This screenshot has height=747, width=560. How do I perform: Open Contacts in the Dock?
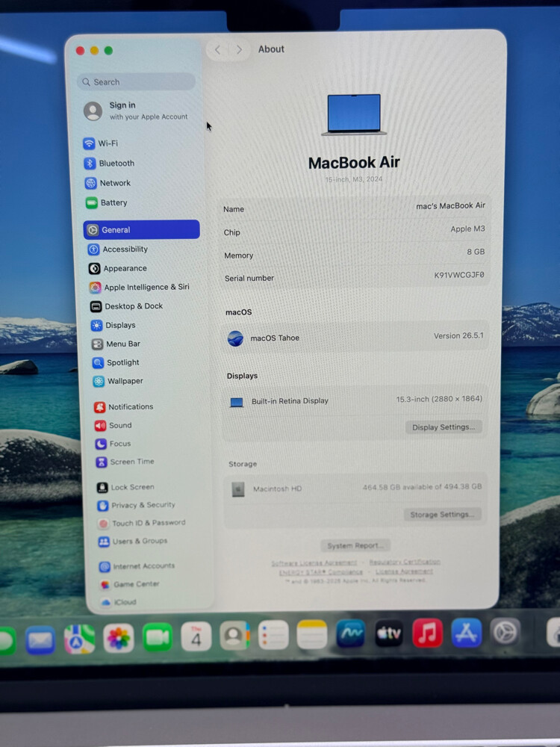[234, 635]
